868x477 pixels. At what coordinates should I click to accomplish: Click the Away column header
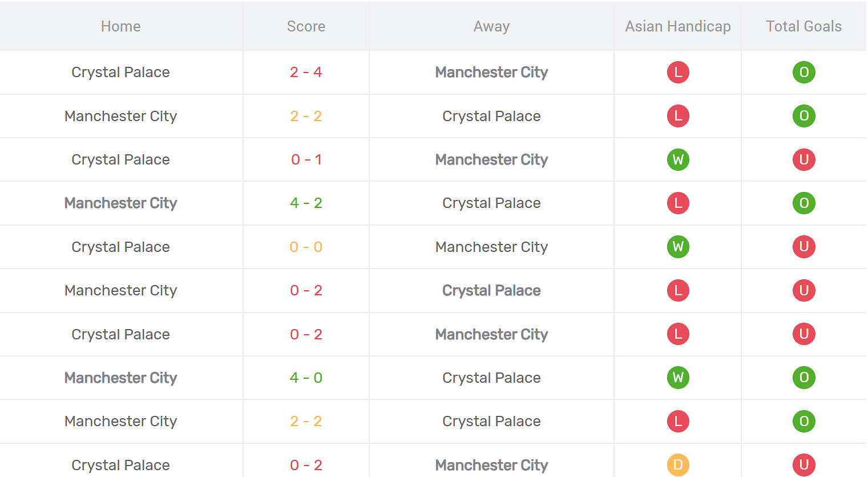pyautogui.click(x=491, y=26)
